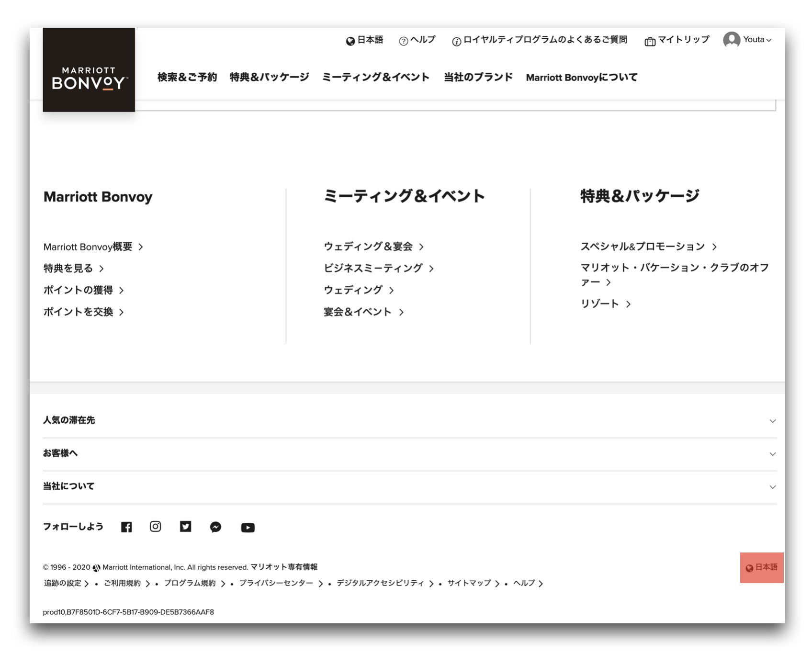The width and height of the screenshot is (812, 653).
Task: Click the ミーティング&イベント column heading
Action: [x=404, y=196]
